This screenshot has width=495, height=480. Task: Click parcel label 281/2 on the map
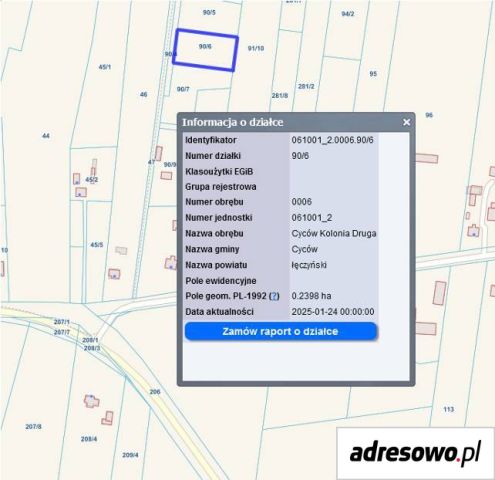click(306, 86)
